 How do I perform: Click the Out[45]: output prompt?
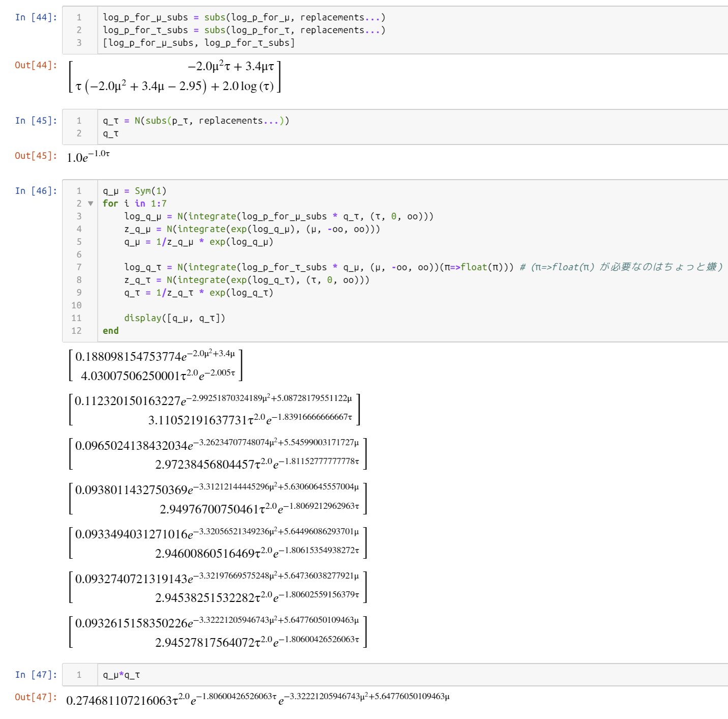coord(36,156)
